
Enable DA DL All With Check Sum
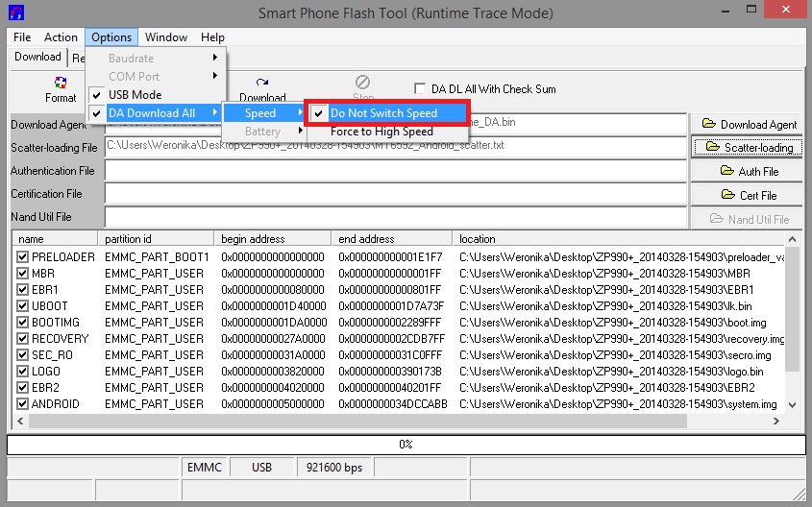pyautogui.click(x=419, y=88)
